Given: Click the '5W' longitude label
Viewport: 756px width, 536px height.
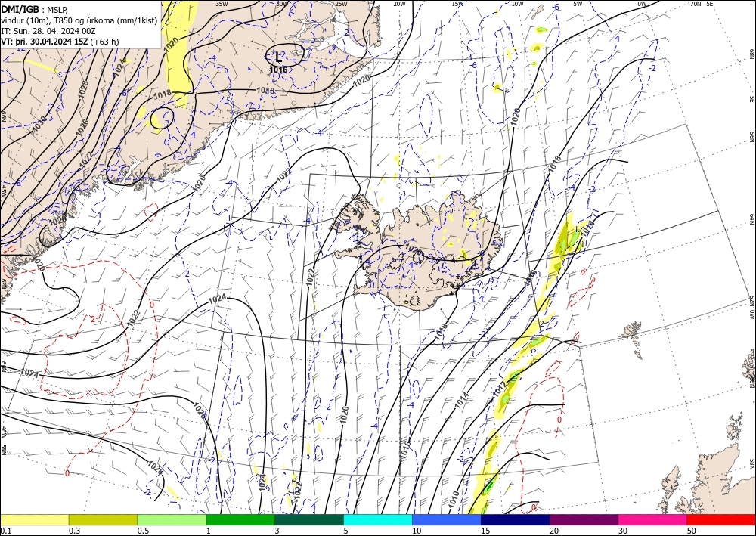Looking at the screenshot, I should [578, 4].
